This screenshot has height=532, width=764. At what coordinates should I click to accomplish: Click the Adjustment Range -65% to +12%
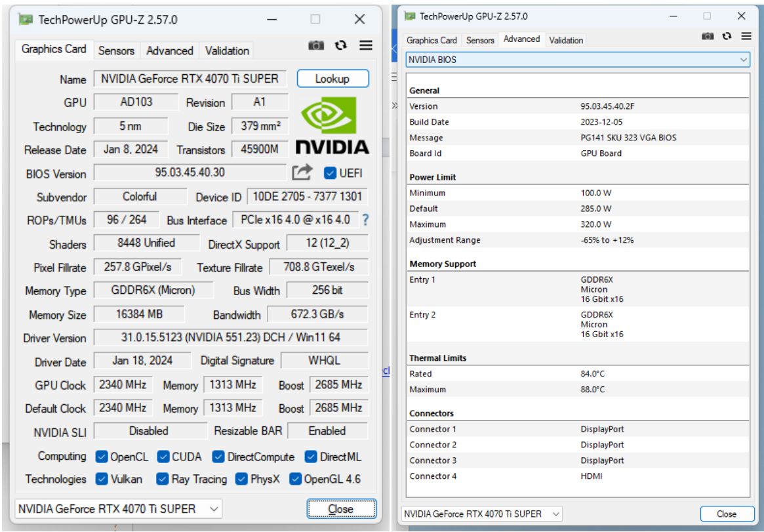point(607,239)
